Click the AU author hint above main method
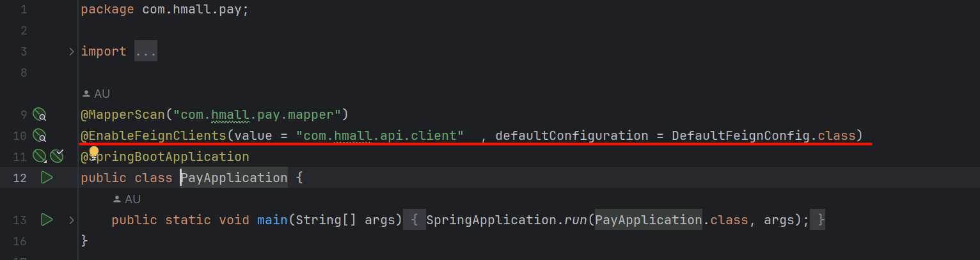This screenshot has width=980, height=260. tap(127, 199)
